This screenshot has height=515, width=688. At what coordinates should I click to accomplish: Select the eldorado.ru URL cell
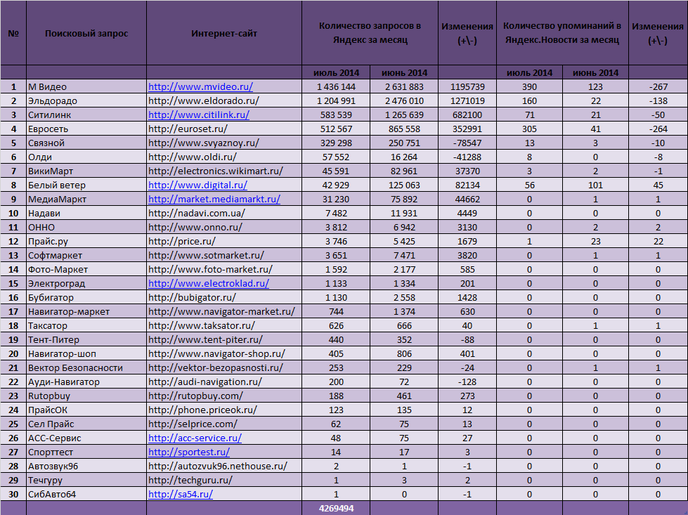[x=224, y=101]
